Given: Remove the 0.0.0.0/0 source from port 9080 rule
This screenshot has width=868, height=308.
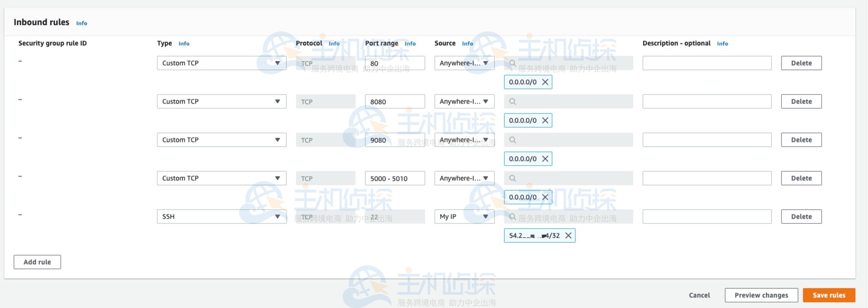Looking at the screenshot, I should coord(546,159).
